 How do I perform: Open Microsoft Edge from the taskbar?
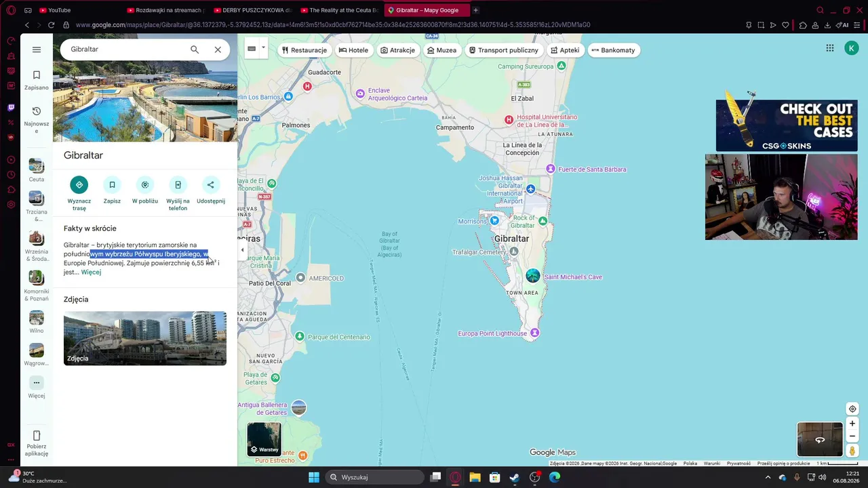555,477
